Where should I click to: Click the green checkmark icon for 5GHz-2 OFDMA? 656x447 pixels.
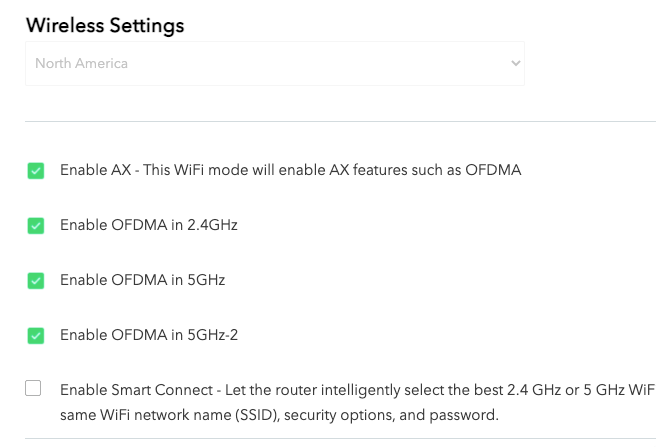(35, 336)
